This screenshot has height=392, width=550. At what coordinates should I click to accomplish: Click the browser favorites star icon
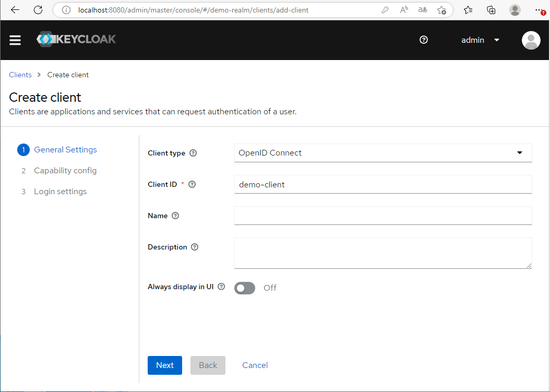468,9
